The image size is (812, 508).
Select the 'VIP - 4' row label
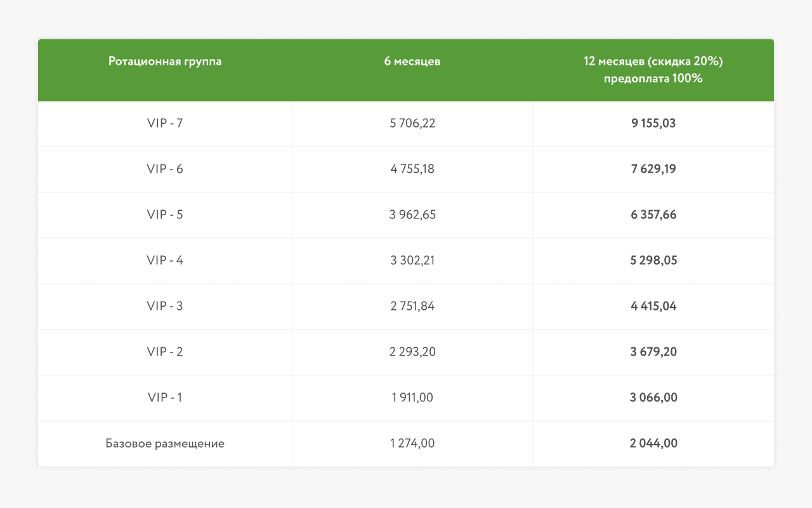(x=165, y=261)
